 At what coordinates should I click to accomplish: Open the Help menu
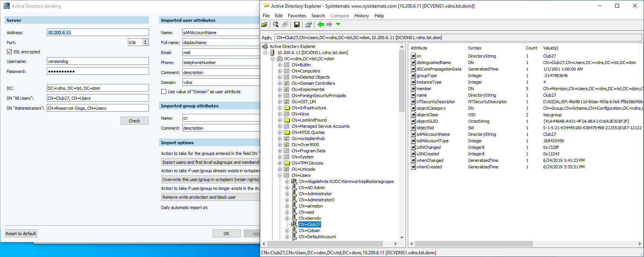(x=379, y=16)
